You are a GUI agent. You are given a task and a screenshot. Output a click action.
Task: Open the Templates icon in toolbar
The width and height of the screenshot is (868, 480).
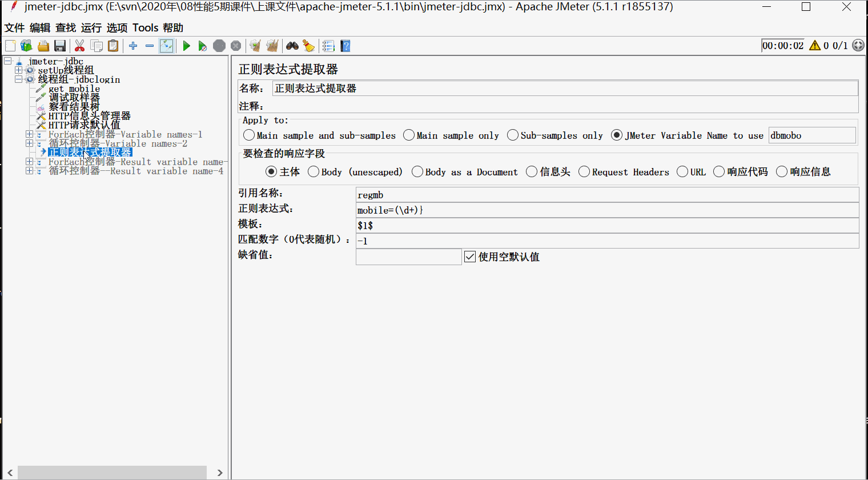(x=26, y=46)
